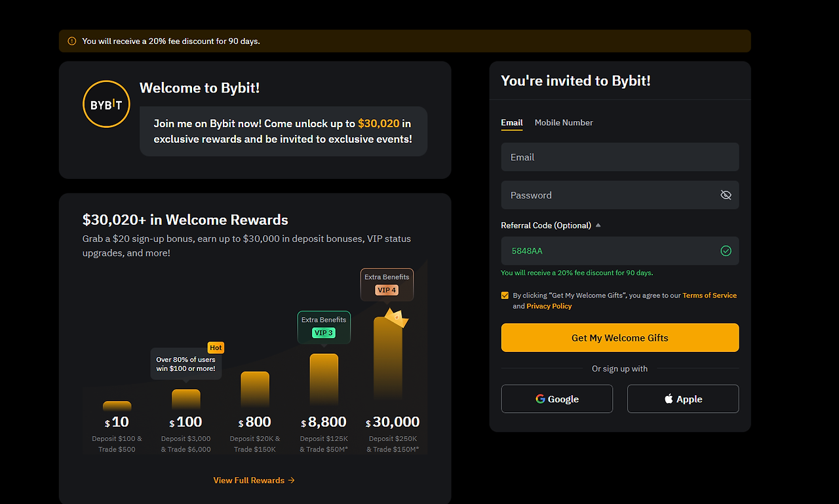Click the warning icon in top banner
The image size is (839, 504).
[72, 41]
